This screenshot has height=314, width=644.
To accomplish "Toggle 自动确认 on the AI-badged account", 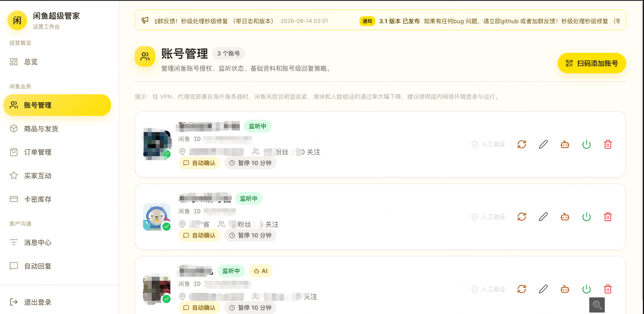I will pyautogui.click(x=199, y=308).
